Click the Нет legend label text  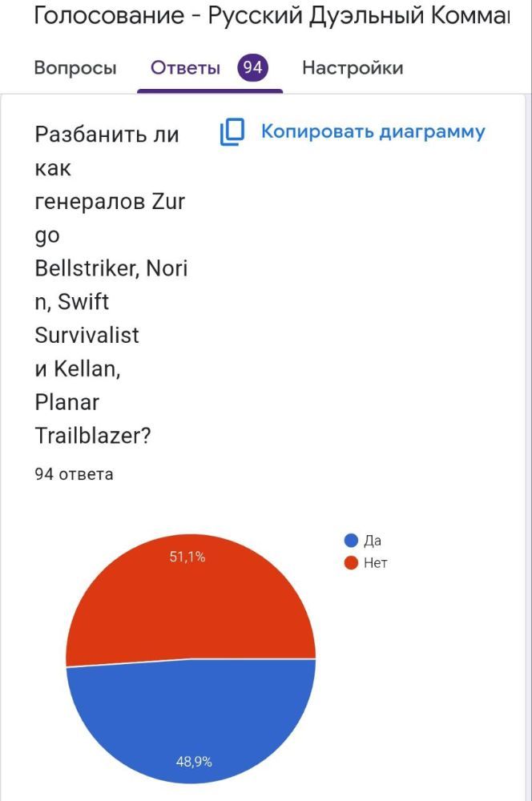[375, 563]
